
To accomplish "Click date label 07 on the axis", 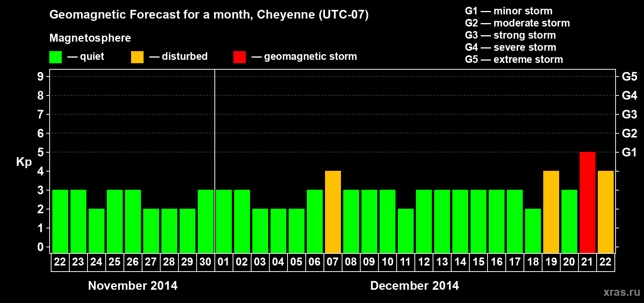I will tap(333, 262).
